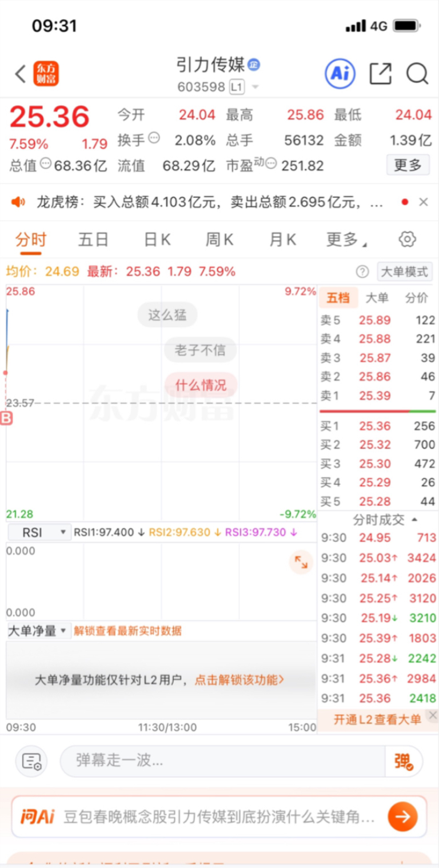Click the 更多 button in quote header
The width and height of the screenshot is (439, 868).
coord(408,165)
